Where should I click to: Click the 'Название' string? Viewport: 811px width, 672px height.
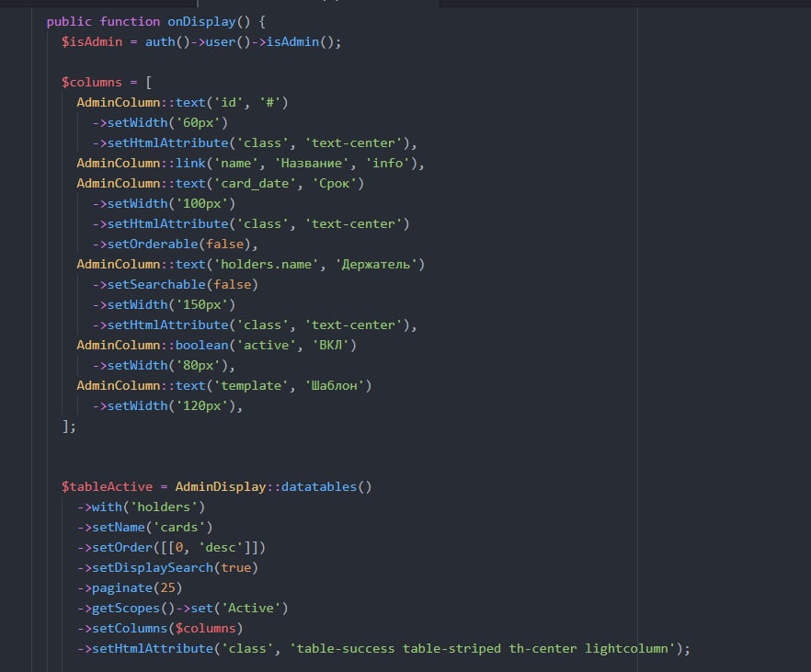point(312,164)
